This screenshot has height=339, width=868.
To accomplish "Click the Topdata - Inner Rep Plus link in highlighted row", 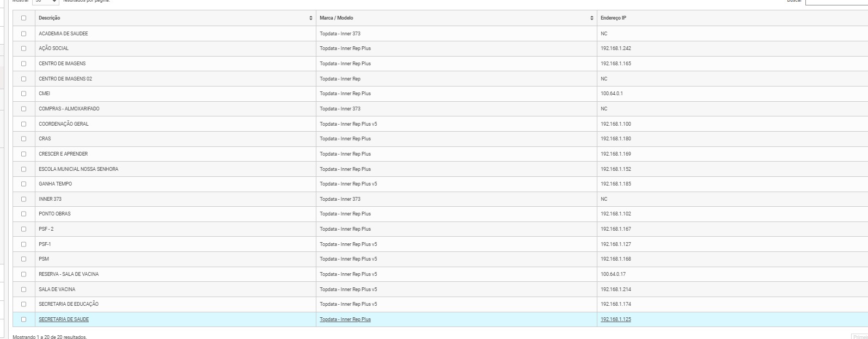I will click(x=345, y=319).
